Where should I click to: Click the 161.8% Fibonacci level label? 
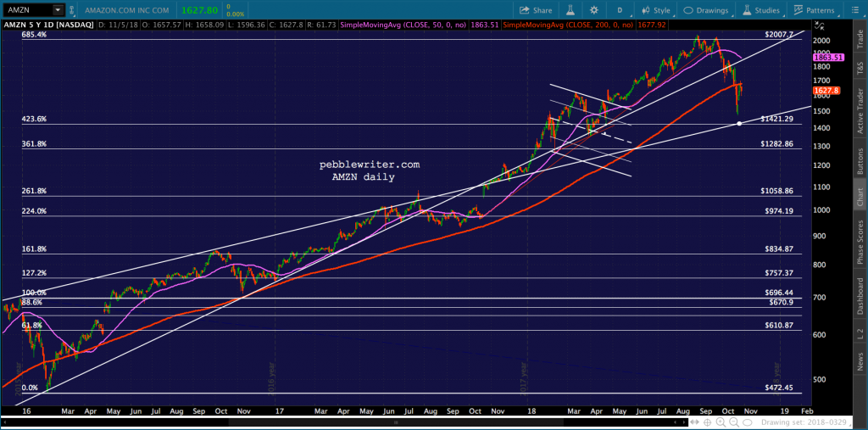point(34,249)
